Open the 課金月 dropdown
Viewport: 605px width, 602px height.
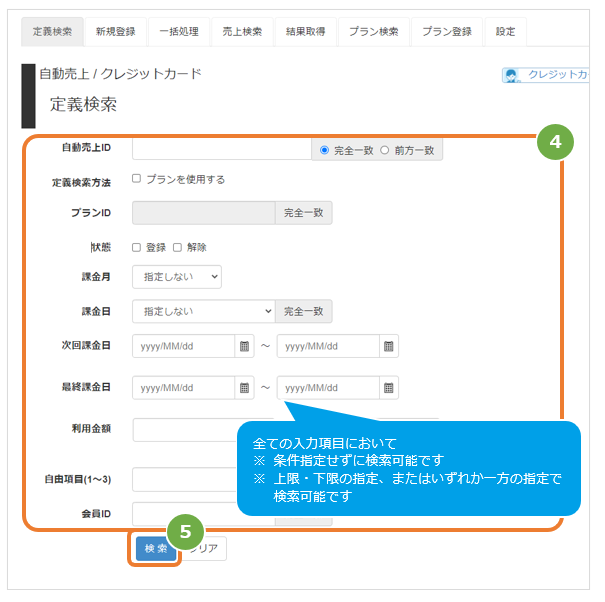click(x=177, y=277)
